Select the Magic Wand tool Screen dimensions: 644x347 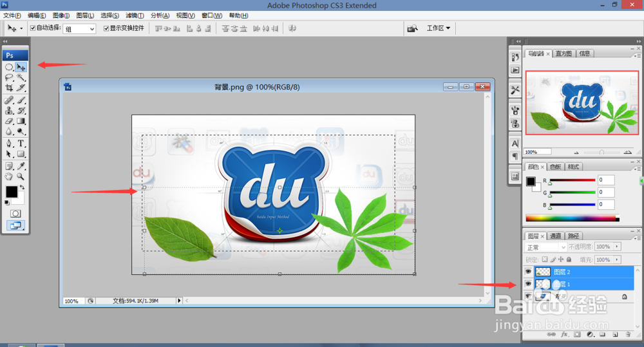point(21,77)
